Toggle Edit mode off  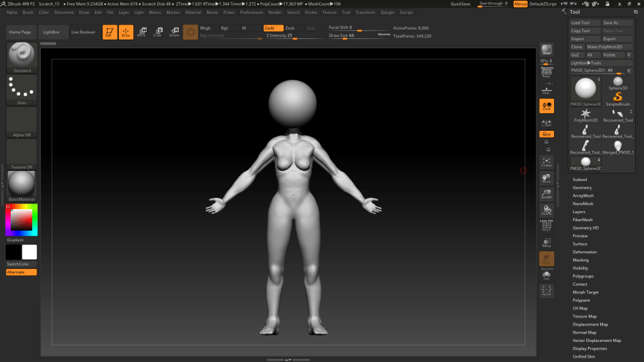point(110,32)
